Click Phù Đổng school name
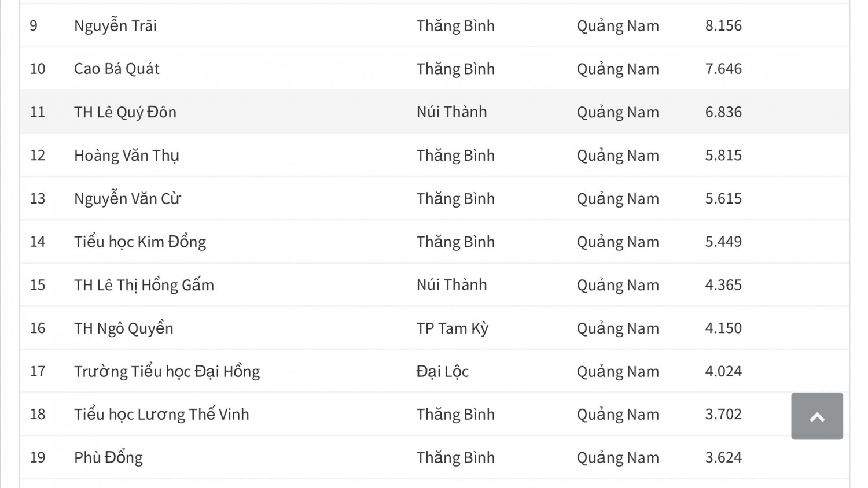 [108, 458]
